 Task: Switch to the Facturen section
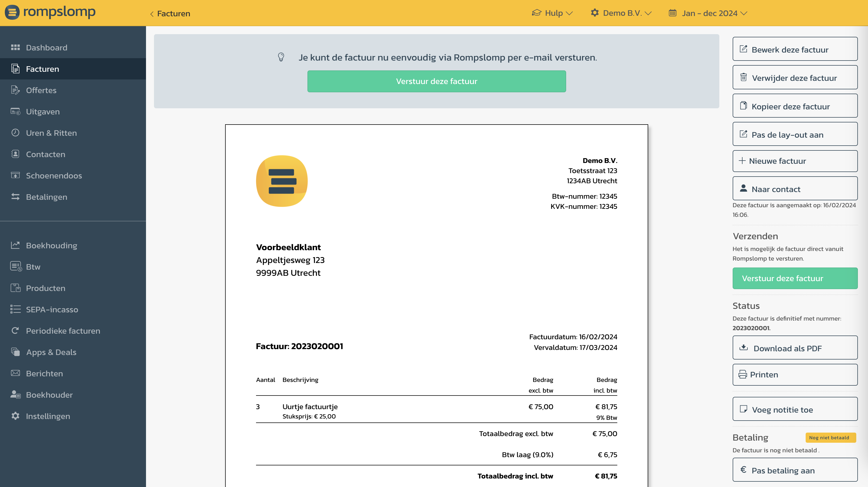pyautogui.click(x=42, y=69)
